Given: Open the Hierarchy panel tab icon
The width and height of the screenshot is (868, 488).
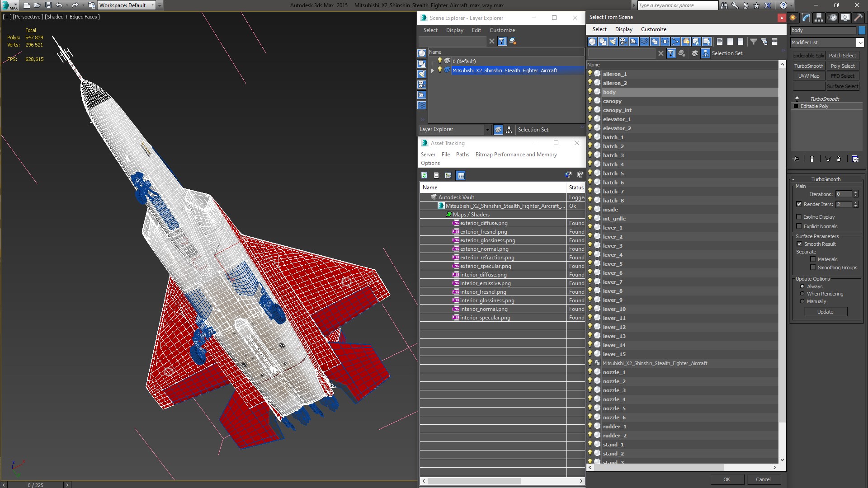Looking at the screenshot, I should click(x=819, y=18).
